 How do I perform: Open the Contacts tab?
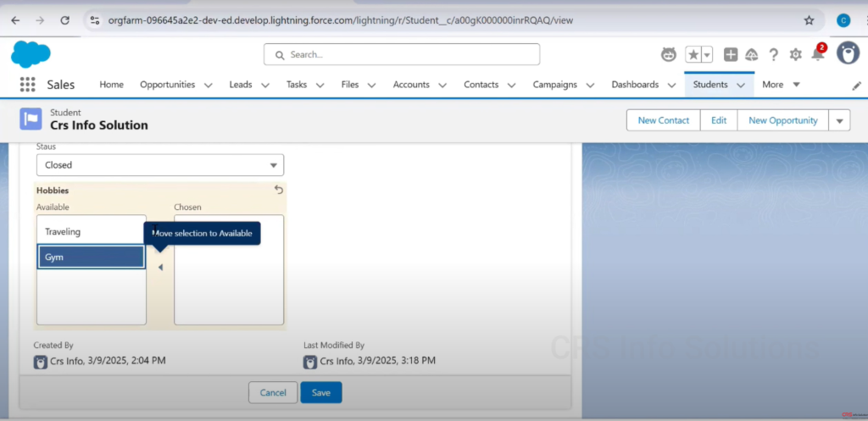pos(481,85)
